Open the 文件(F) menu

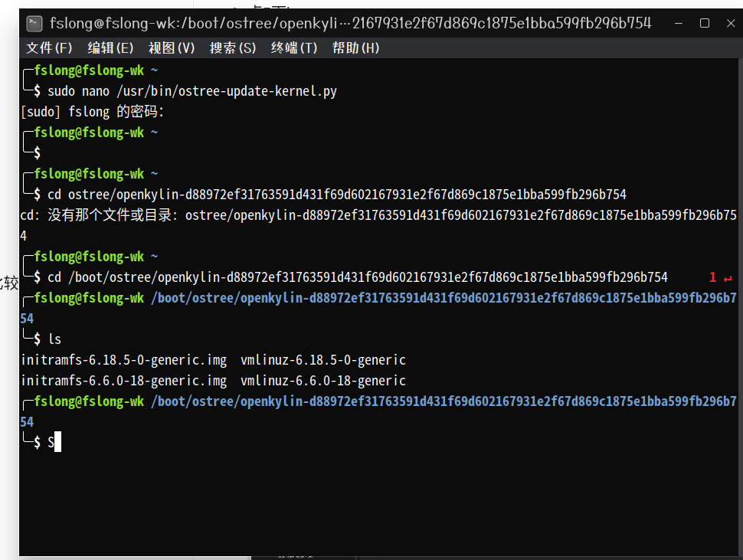(x=49, y=48)
